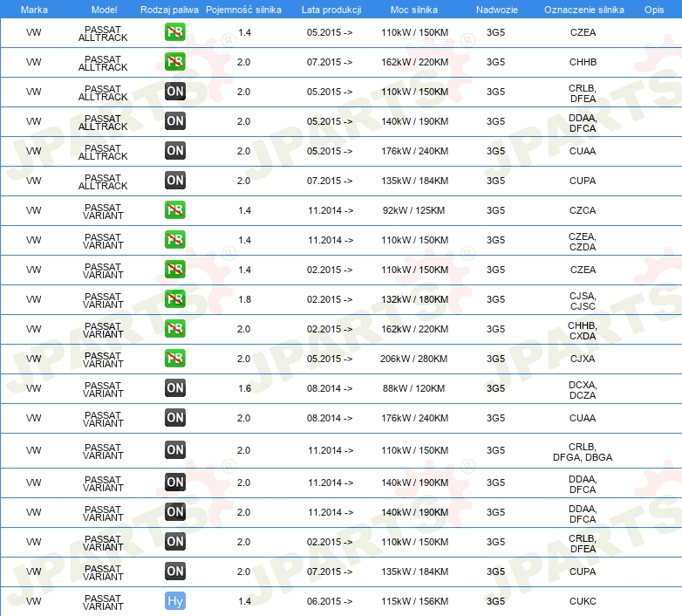Screen dimensions: 682x616
Task: Click the Opis column header
Action: [x=654, y=10]
